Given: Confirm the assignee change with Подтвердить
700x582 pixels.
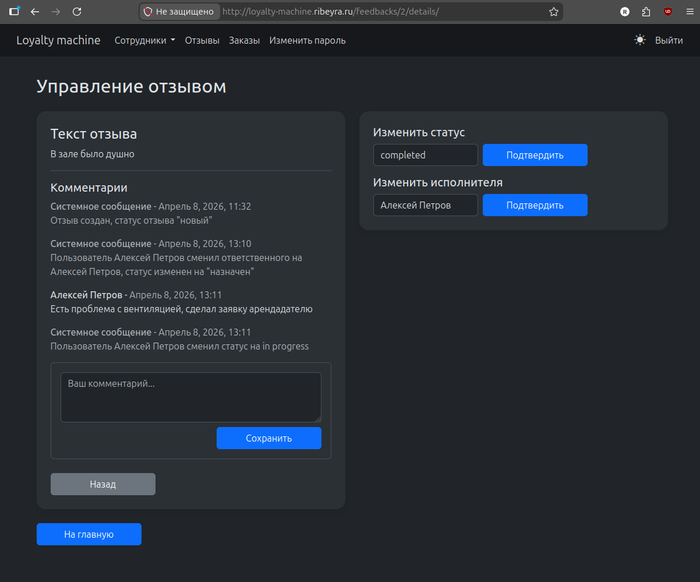Looking at the screenshot, I should click(x=535, y=205).
